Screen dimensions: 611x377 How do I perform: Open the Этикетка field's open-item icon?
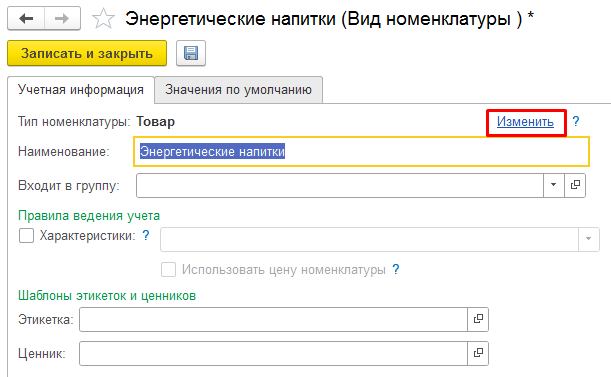click(478, 319)
